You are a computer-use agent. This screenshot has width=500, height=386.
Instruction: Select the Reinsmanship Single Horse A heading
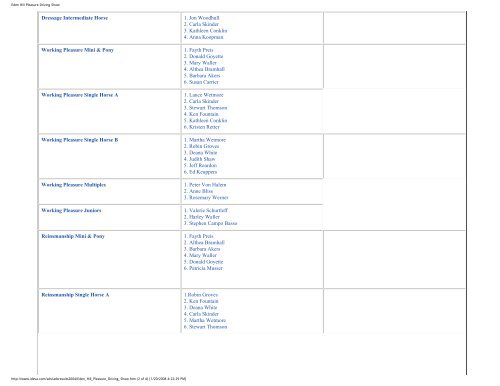tap(75, 295)
